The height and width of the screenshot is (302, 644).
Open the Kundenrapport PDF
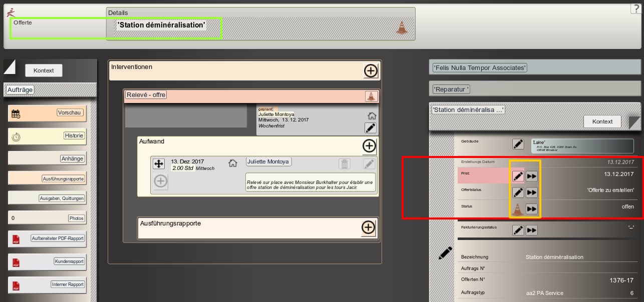point(69,261)
